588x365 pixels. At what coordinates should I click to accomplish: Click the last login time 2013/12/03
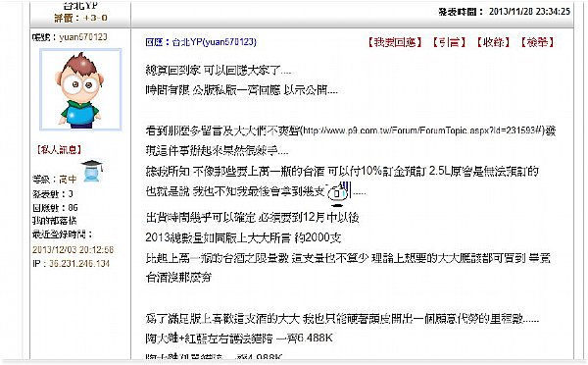tap(73, 250)
